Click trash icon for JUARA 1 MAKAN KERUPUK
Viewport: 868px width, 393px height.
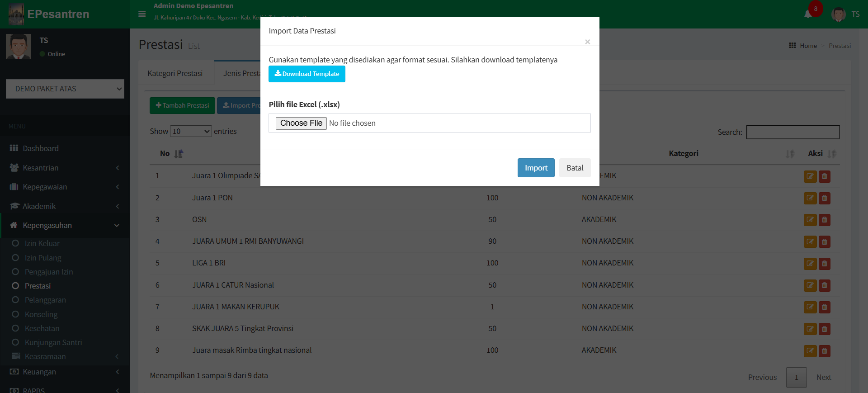click(x=824, y=307)
